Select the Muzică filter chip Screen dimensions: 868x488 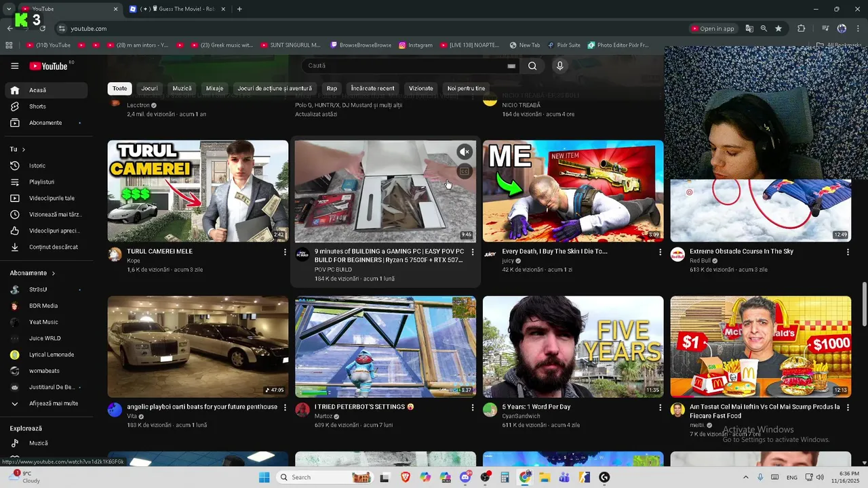point(182,89)
